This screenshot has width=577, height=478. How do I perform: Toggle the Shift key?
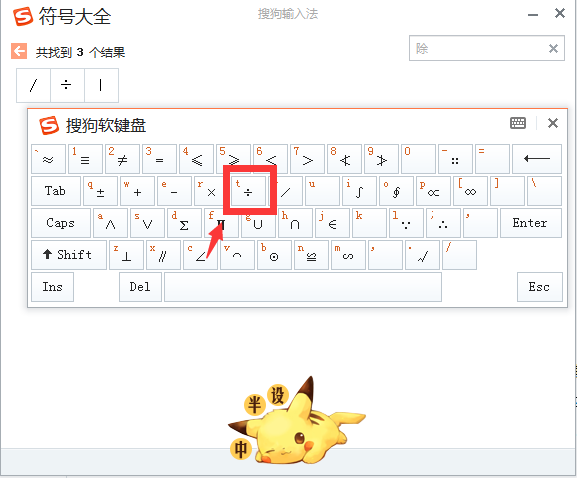click(69, 255)
